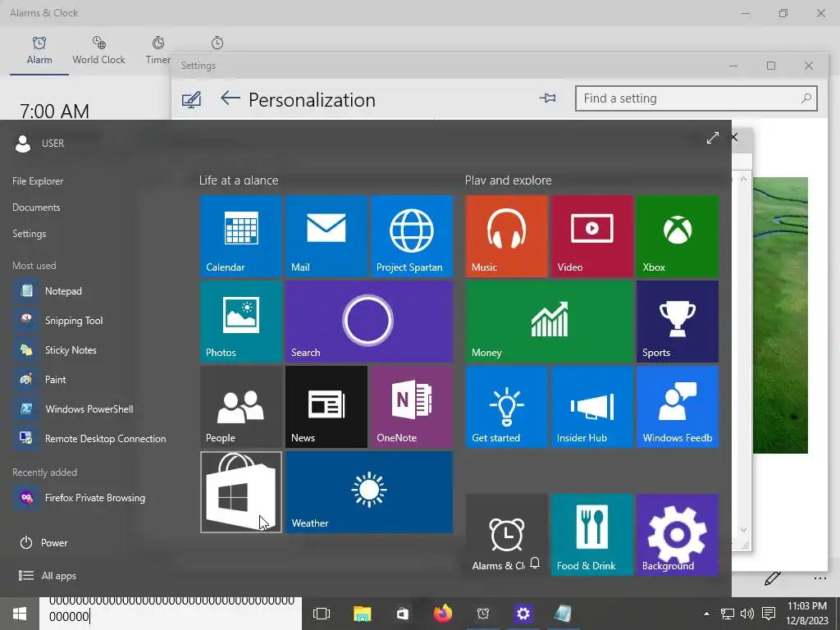The width and height of the screenshot is (840, 630).
Task: Go back from Personalization page
Action: tap(230, 98)
